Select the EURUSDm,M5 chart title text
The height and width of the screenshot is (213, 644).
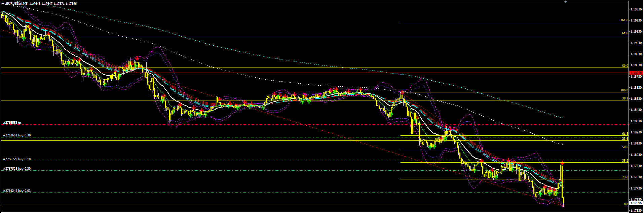pyautogui.click(x=16, y=4)
